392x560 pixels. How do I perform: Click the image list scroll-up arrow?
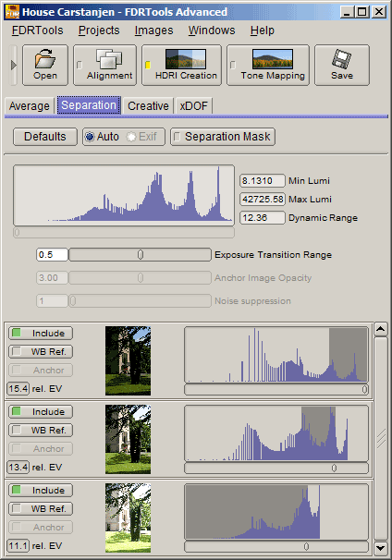click(381, 329)
